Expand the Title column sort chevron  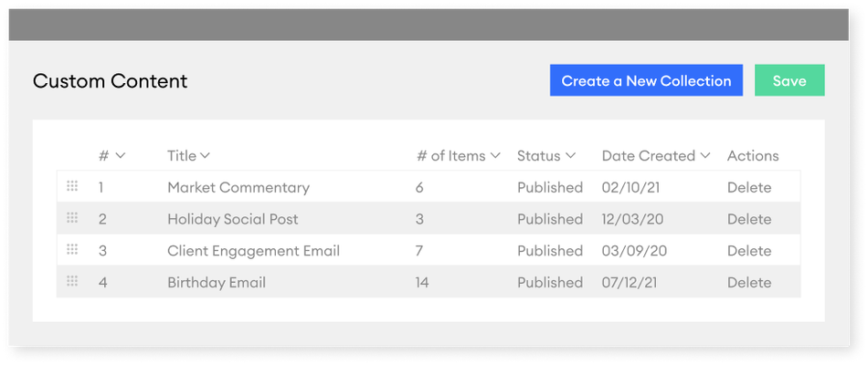pos(205,156)
